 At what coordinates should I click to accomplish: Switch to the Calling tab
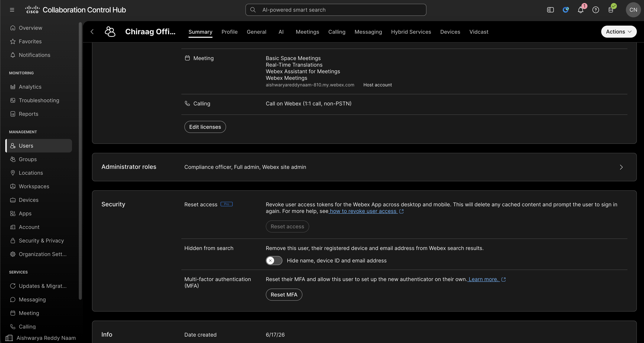337,32
